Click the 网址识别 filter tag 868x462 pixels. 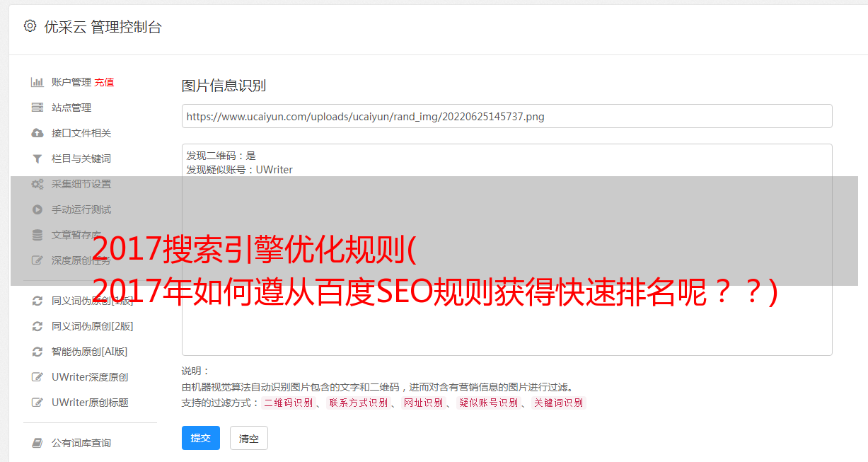[x=423, y=403]
